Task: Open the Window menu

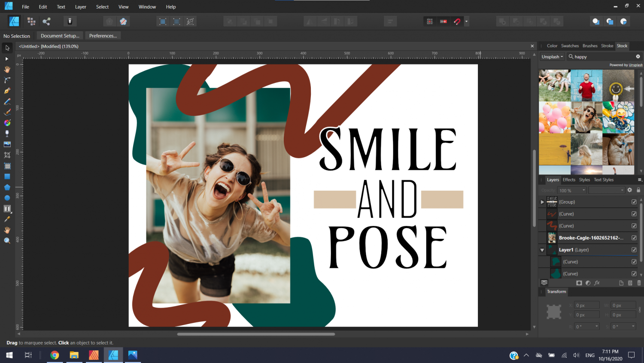Action: pos(147,7)
